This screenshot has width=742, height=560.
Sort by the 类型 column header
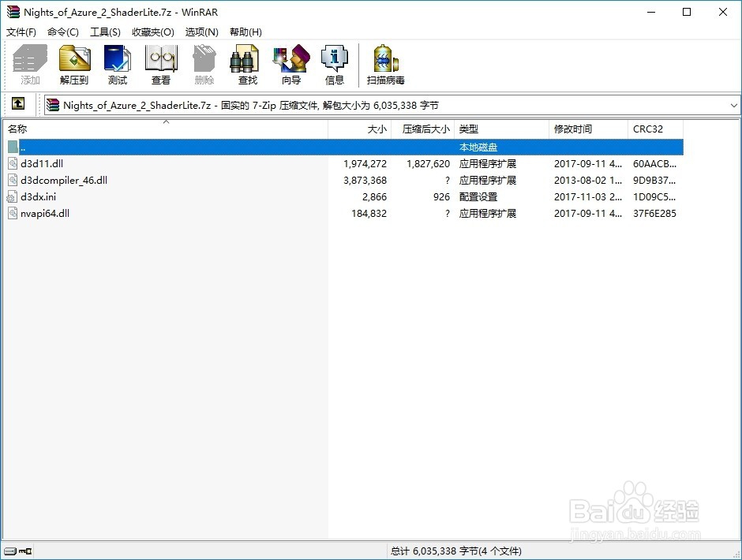pos(501,129)
